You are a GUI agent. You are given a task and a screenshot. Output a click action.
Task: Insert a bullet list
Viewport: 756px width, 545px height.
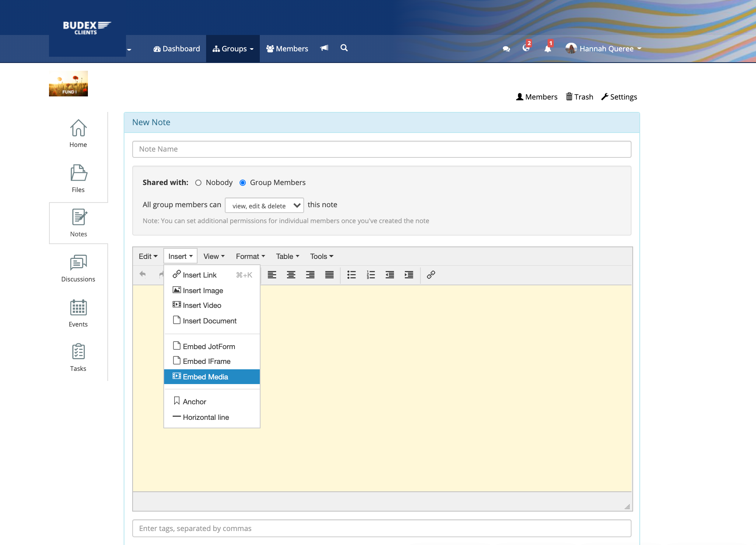click(x=352, y=275)
